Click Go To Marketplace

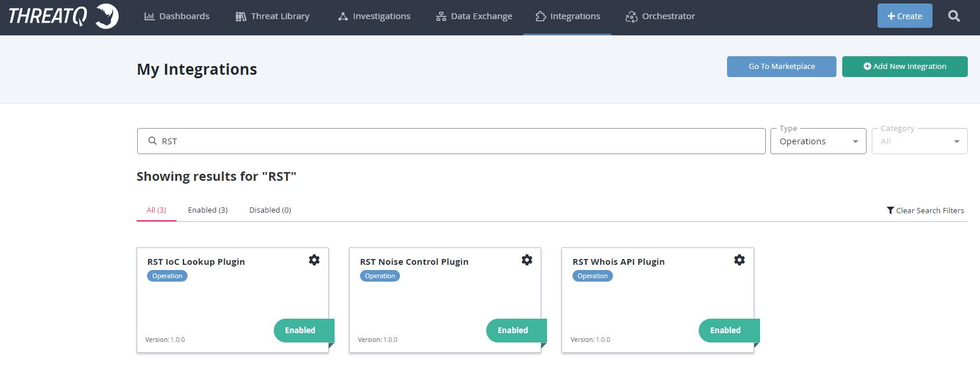[x=781, y=67]
